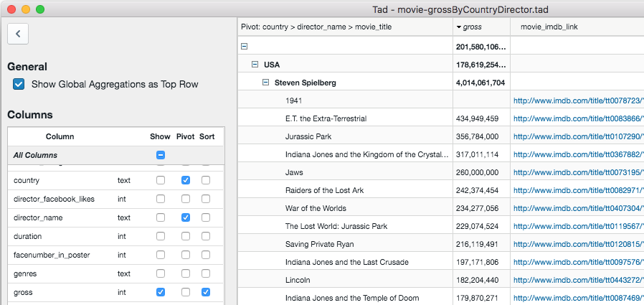Viewport: 644px width, 305px height.
Task: Toggle the All Columns show checkbox
Action: (x=161, y=155)
